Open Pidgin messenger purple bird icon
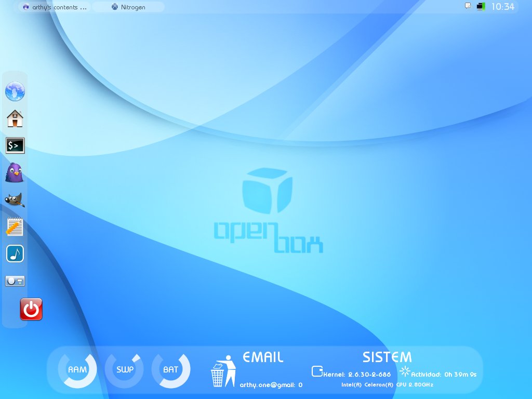Screen dimensions: 532x399 14,172
